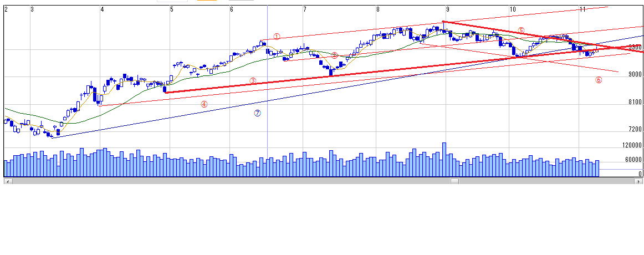Select the circled ④ trendline label
Viewport: 644px width, 255px height.
pos(204,104)
